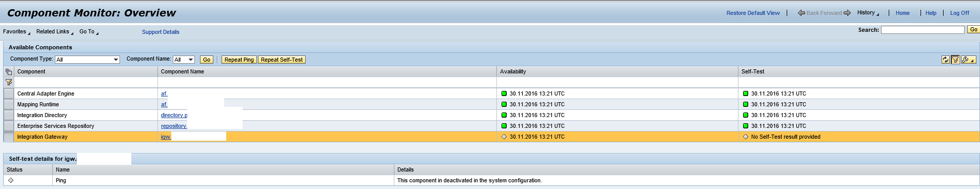Click 'This component in deactivated' details text
The width and height of the screenshot is (980, 189).
click(x=469, y=180)
